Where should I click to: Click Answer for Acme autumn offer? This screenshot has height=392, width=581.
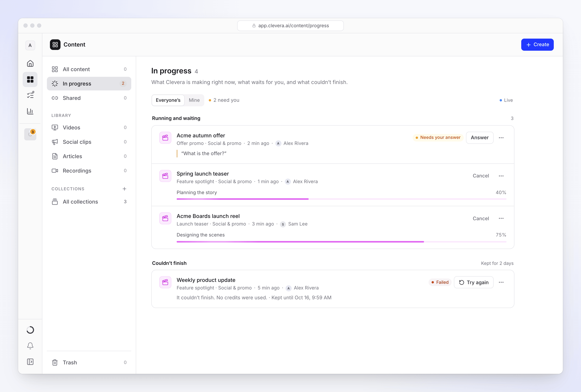pyautogui.click(x=480, y=138)
